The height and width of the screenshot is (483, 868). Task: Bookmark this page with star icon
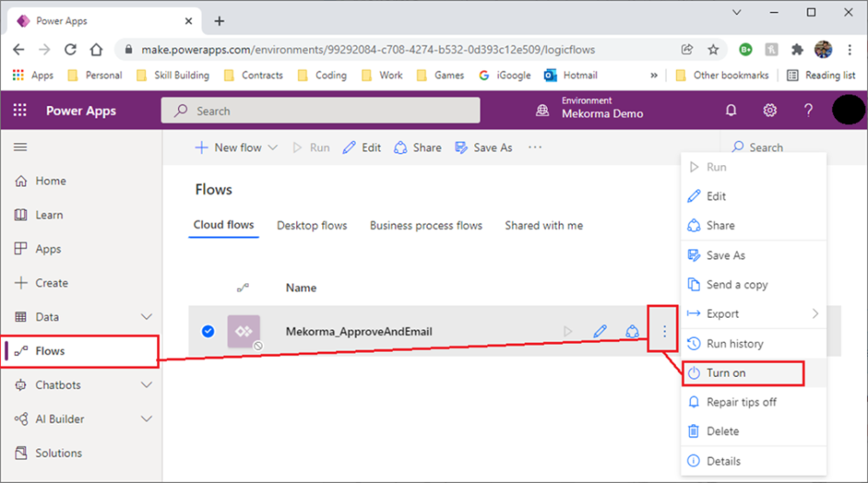click(x=713, y=50)
